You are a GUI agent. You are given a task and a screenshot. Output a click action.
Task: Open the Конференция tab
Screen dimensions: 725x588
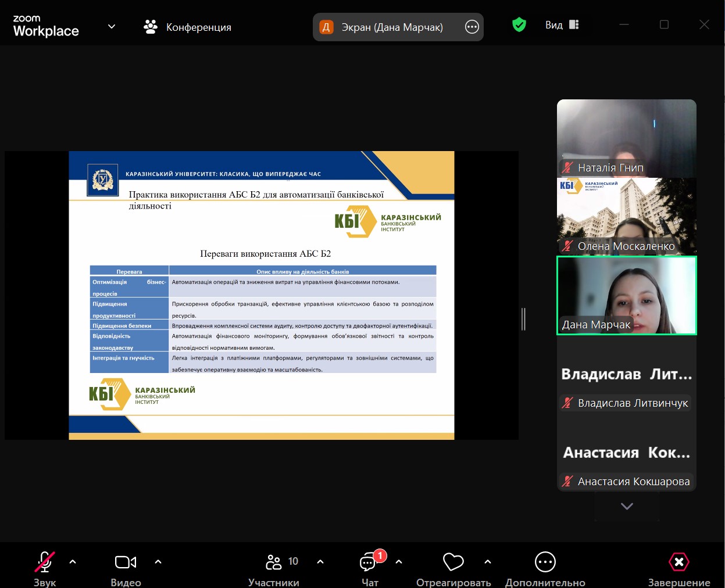[x=187, y=27]
